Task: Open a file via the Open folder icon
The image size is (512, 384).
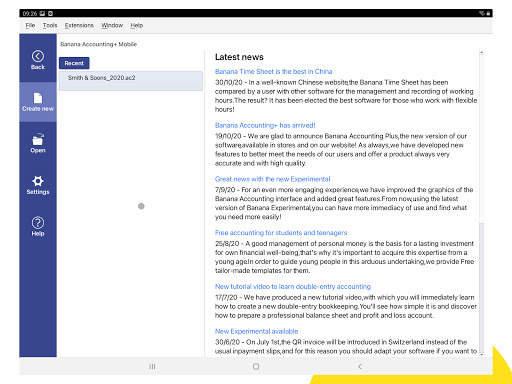Action: click(x=38, y=140)
